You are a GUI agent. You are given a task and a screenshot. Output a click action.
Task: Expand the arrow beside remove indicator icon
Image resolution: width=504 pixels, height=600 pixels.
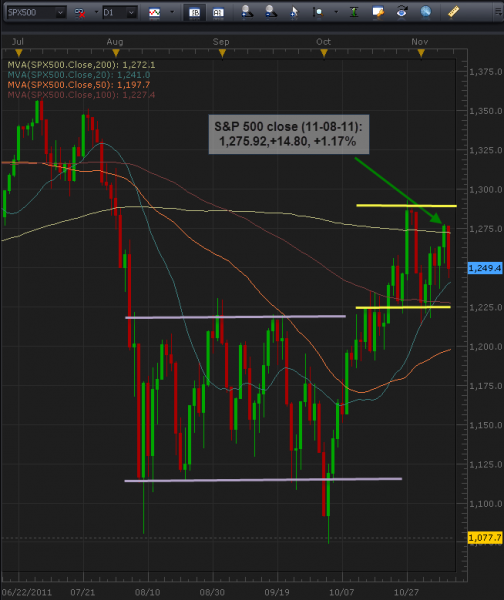pyautogui.click(x=96, y=12)
